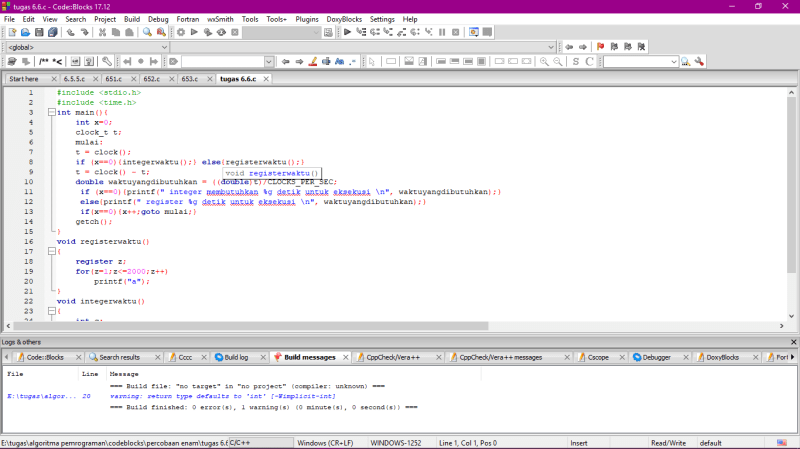Collapse the registerwaktu function fold marker
Image resolution: width=800 pixels, height=449 pixels.
point(52,251)
